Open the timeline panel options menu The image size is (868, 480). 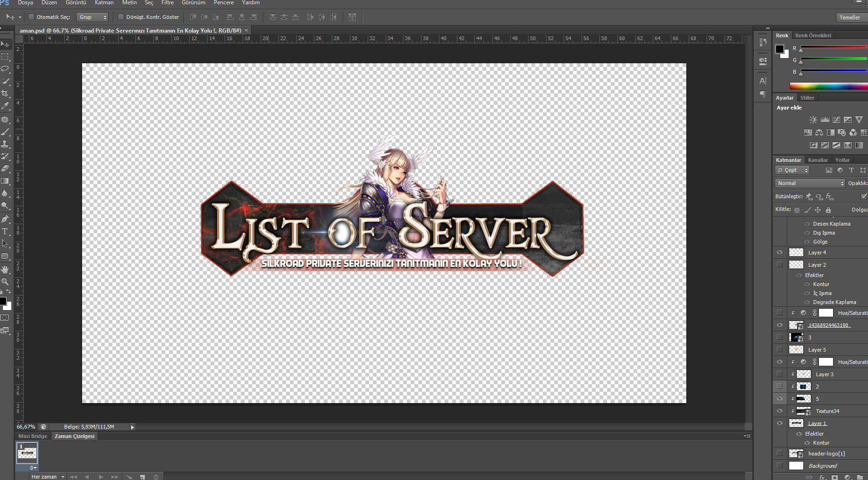[x=747, y=436]
